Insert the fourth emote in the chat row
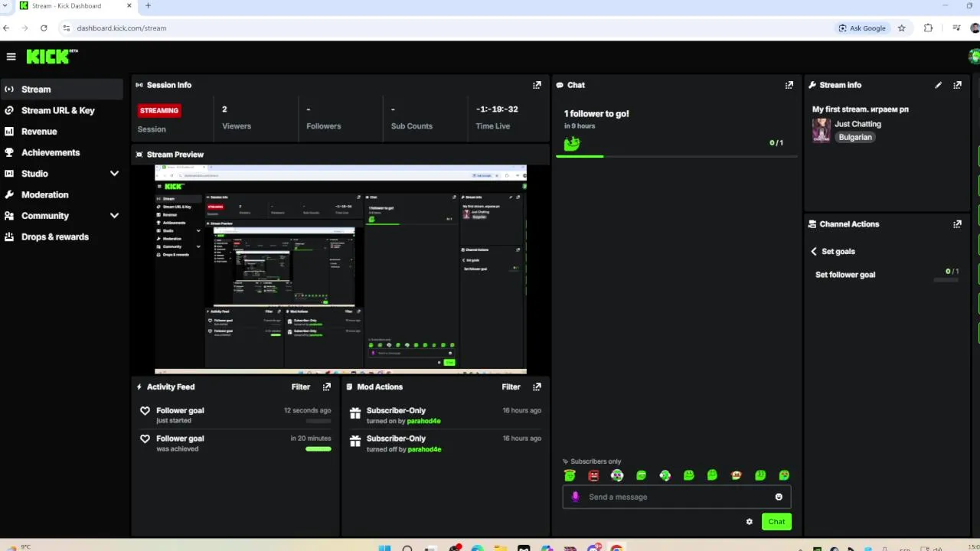Screen dimensions: 980x551 click(641, 475)
